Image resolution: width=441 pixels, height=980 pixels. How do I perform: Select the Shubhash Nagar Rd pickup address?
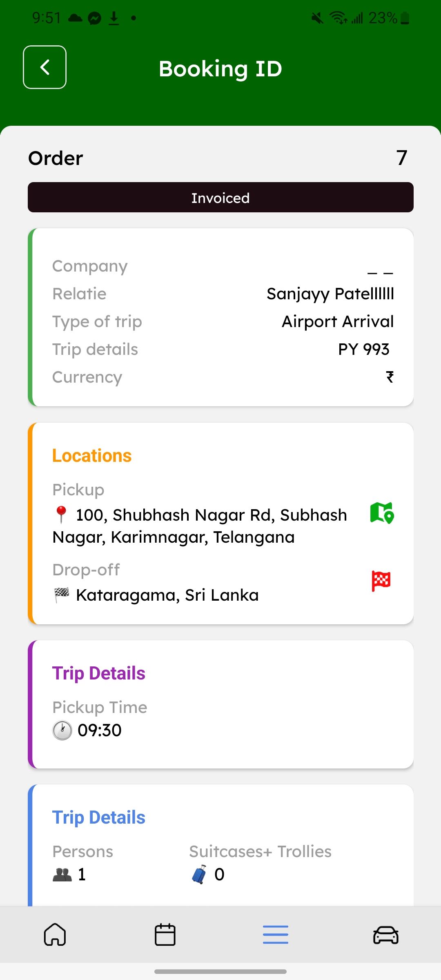coord(200,526)
